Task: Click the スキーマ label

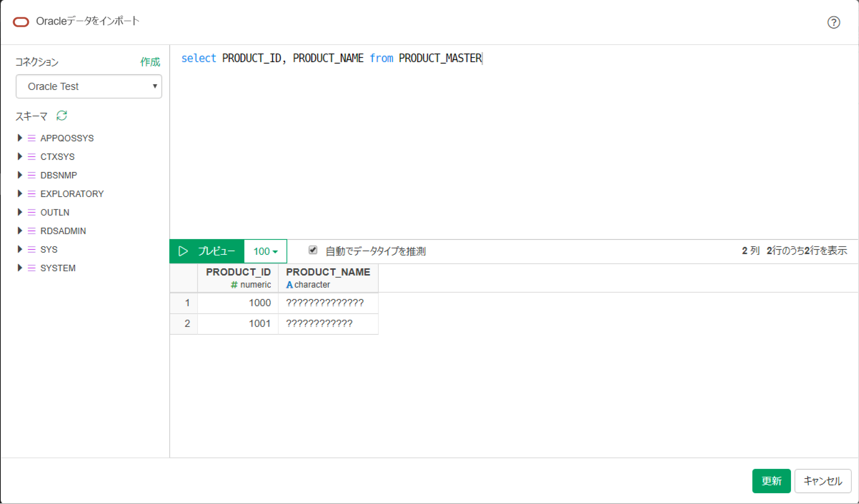Action: tap(31, 116)
